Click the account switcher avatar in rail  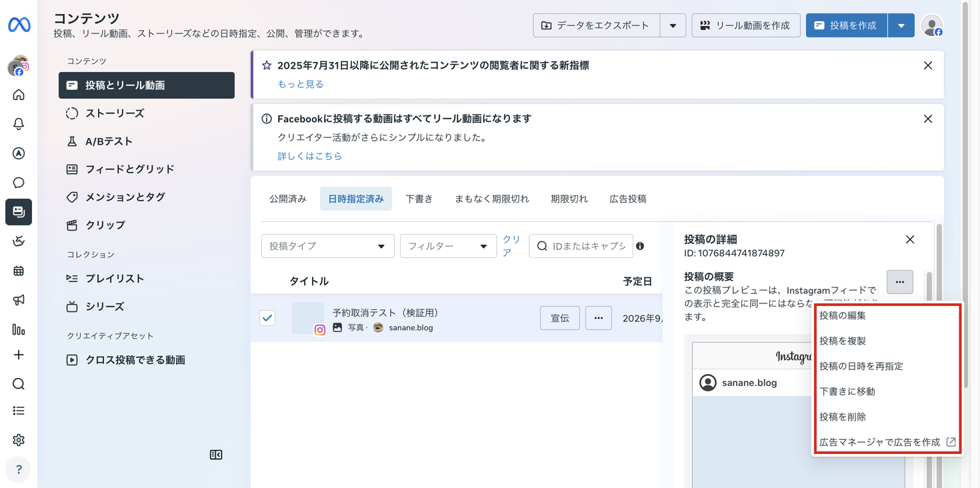click(x=19, y=66)
